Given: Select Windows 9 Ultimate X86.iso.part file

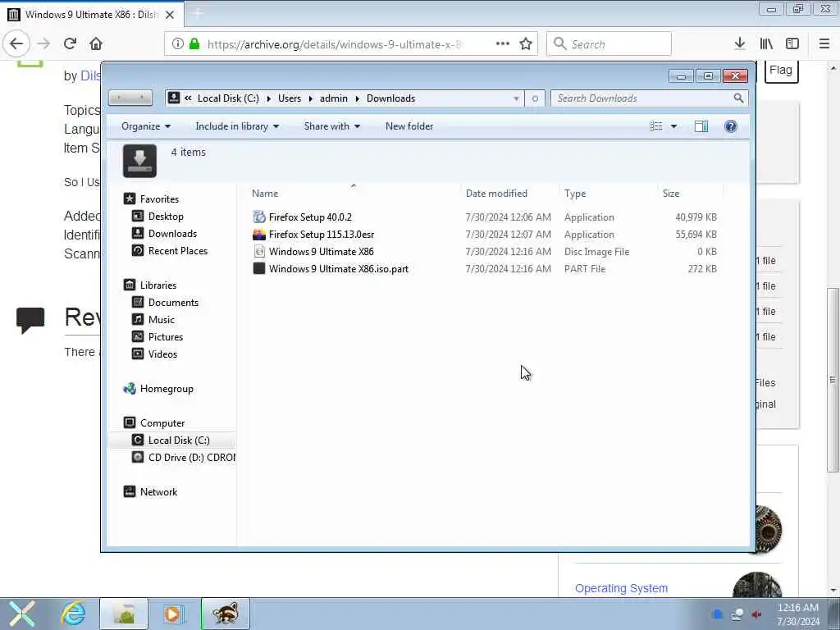Looking at the screenshot, I should point(339,269).
